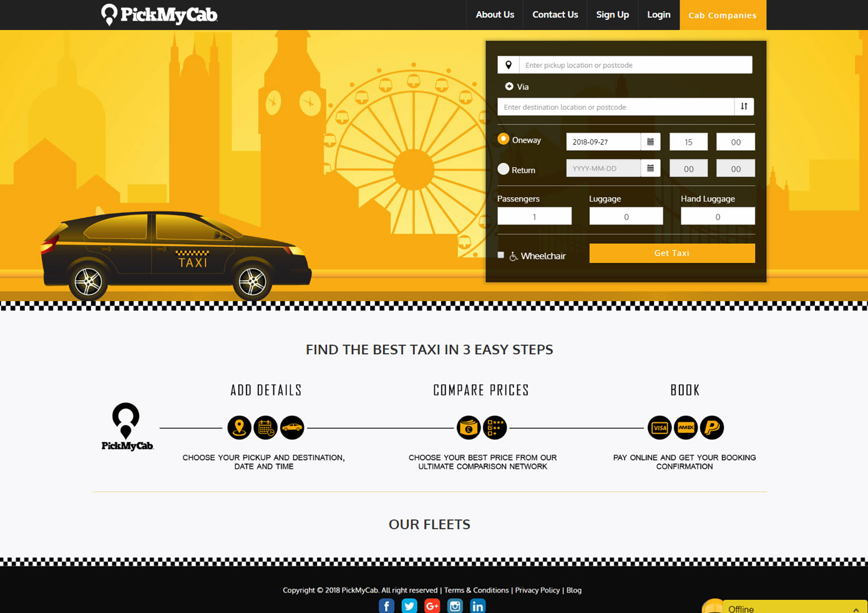Click the Oneway date field 2018-09-27
The height and width of the screenshot is (613, 868).
pyautogui.click(x=603, y=142)
